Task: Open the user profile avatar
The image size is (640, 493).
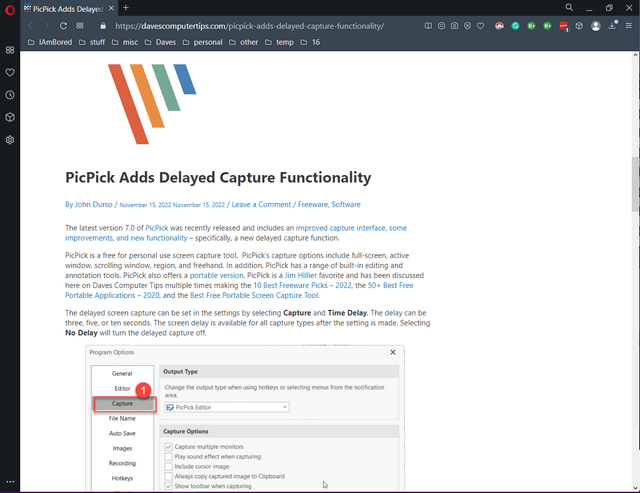Action: click(x=596, y=26)
